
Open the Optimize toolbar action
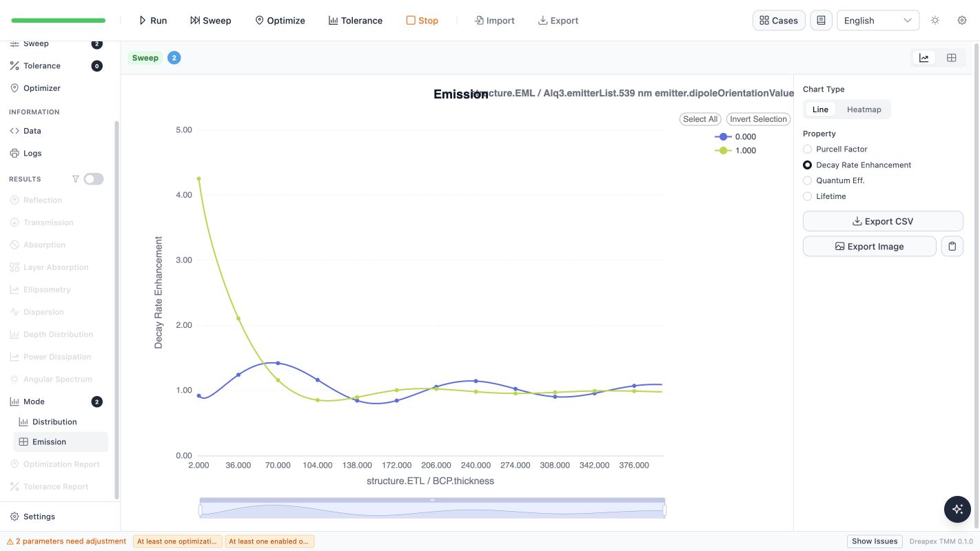coord(280,21)
